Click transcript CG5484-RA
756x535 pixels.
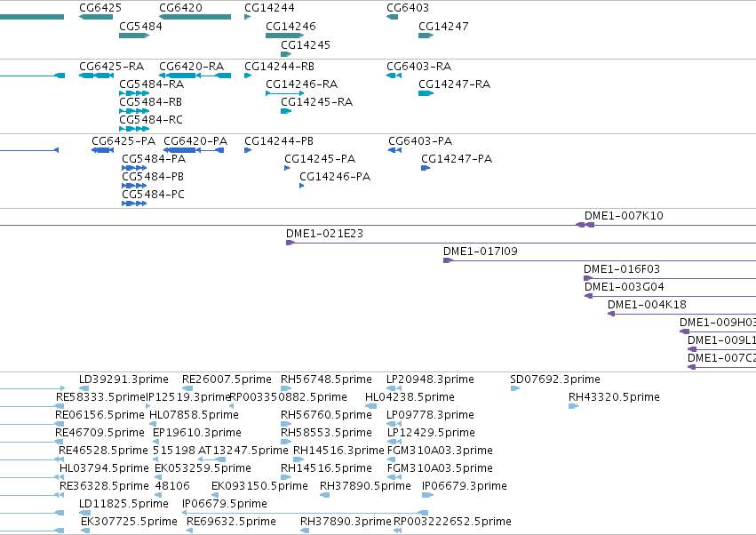(152, 84)
